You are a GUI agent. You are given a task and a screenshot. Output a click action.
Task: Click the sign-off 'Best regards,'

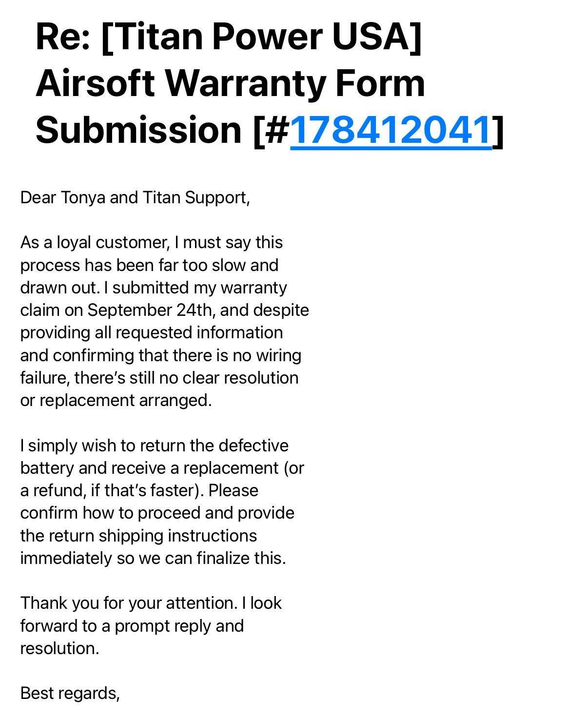(x=70, y=693)
